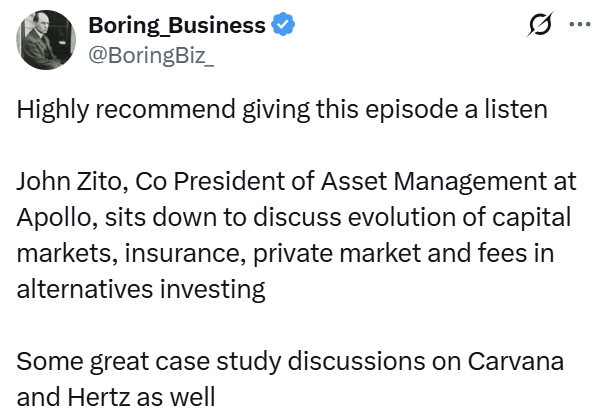The height and width of the screenshot is (418, 603).
Task: Click the phrase 'evolution of capital'
Action: (x=460, y=218)
